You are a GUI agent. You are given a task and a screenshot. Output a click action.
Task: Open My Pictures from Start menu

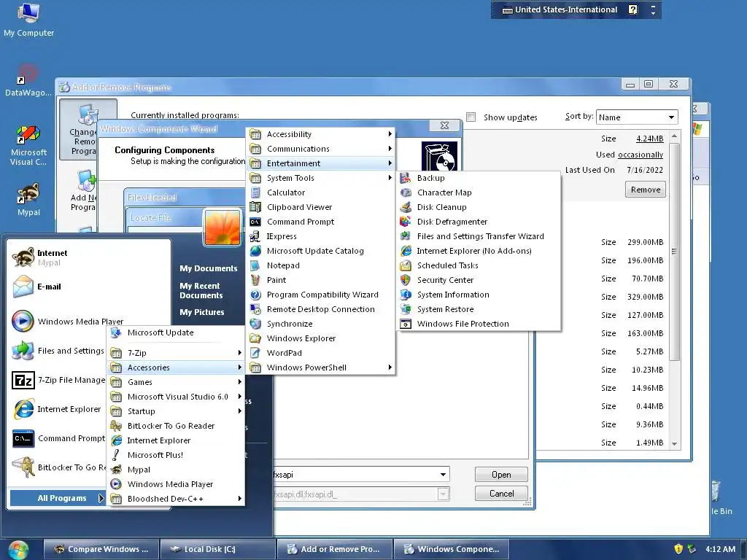click(x=202, y=312)
